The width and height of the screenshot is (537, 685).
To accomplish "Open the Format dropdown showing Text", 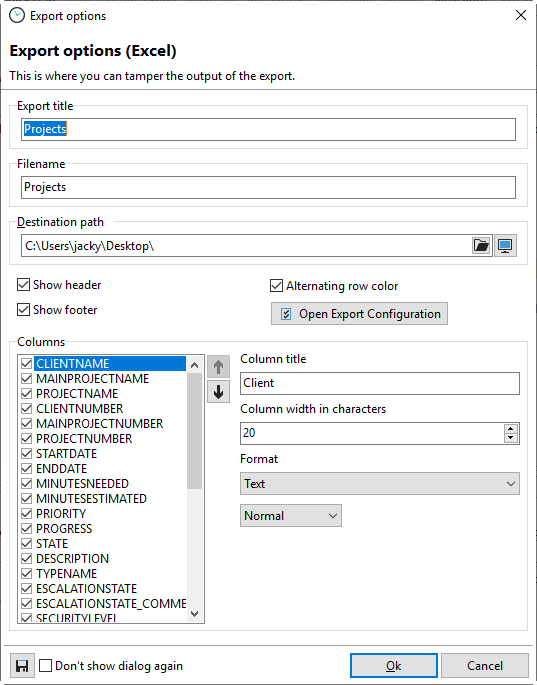I will (x=380, y=484).
